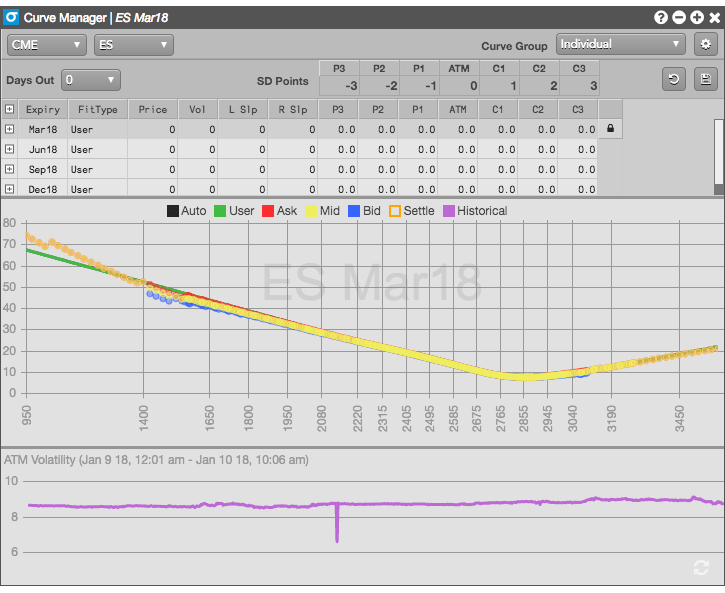This screenshot has height=593, width=725.
Task: Expand the Jun18 expiry row
Action: tap(9, 149)
